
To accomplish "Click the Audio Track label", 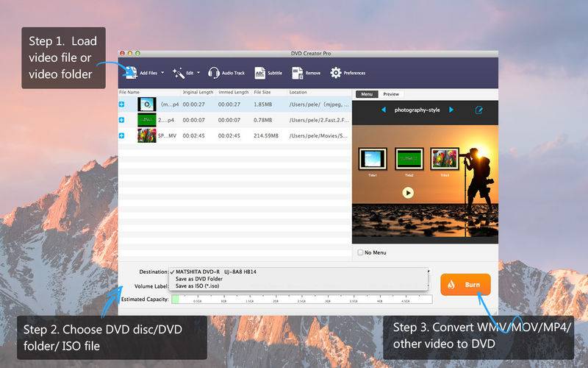I will 233,73.
